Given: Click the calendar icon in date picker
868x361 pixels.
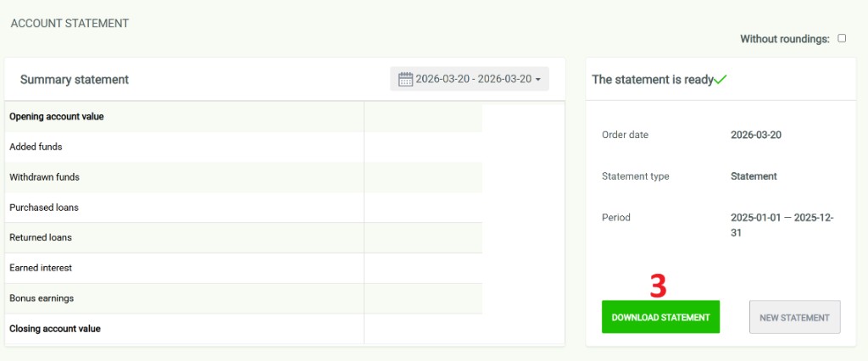Looking at the screenshot, I should tap(405, 80).
